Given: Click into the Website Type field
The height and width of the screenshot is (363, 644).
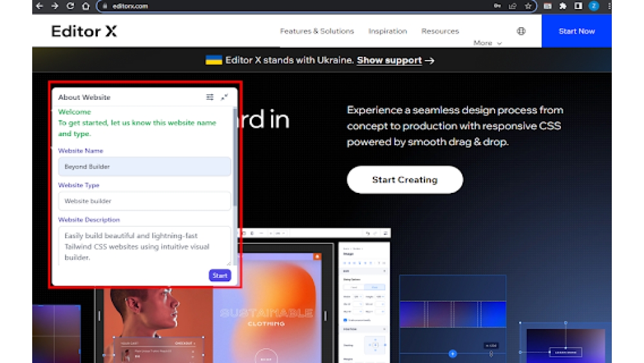Looking at the screenshot, I should coord(144,201).
